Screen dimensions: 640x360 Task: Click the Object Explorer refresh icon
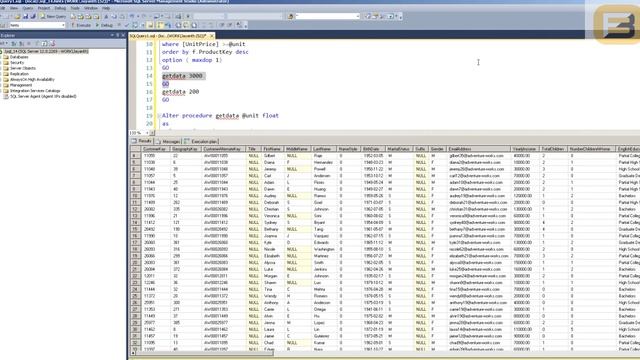point(44,43)
